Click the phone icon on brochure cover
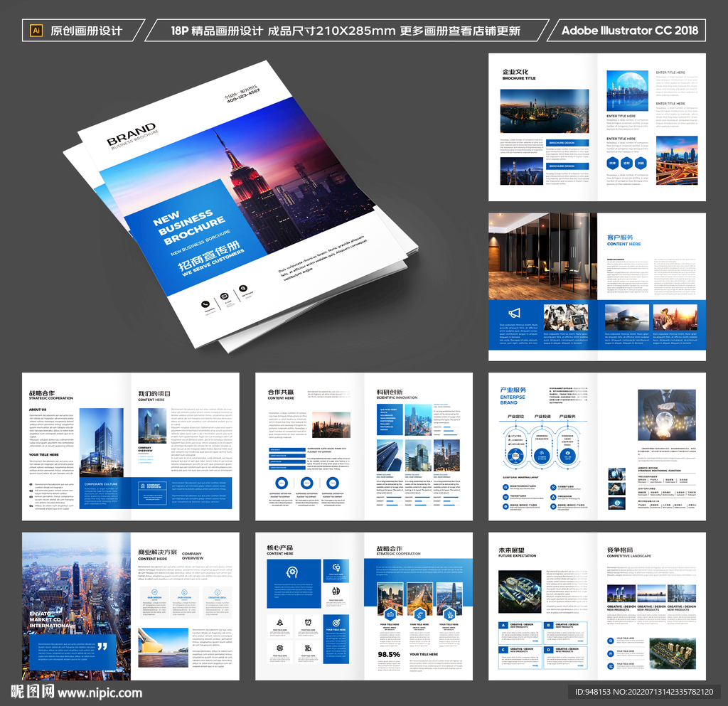The width and height of the screenshot is (728, 706). tap(205, 304)
